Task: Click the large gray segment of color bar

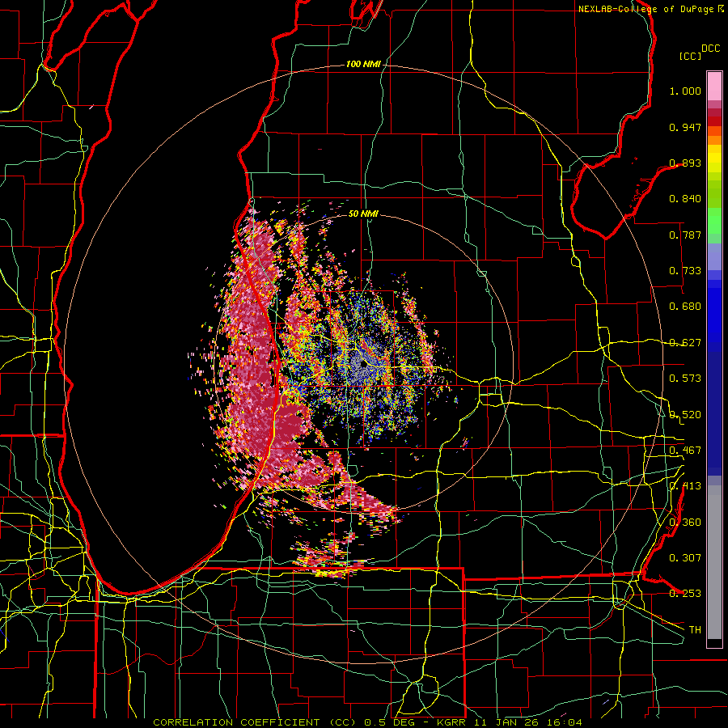Action: click(714, 562)
